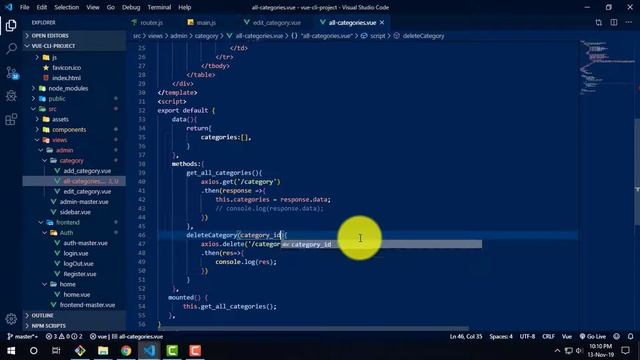The image size is (640, 360).
Task: Click the UTF-8 encoding setting
Action: click(x=527, y=336)
